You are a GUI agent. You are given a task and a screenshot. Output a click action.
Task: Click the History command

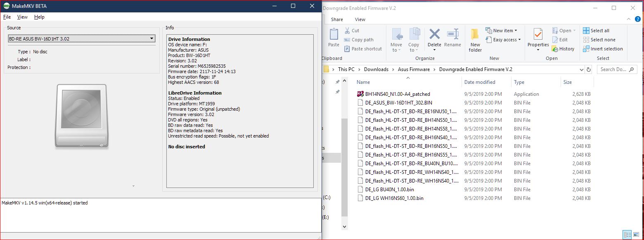tap(563, 49)
